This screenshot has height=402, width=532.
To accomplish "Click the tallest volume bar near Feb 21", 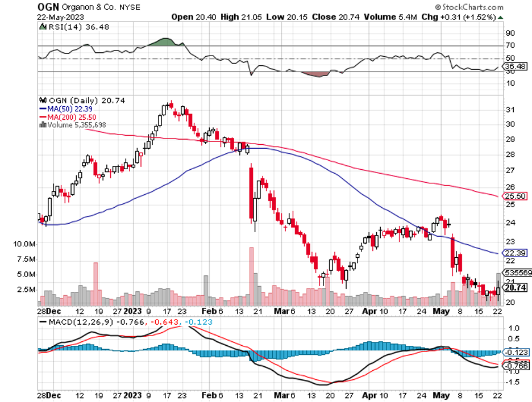I will 251,277.
